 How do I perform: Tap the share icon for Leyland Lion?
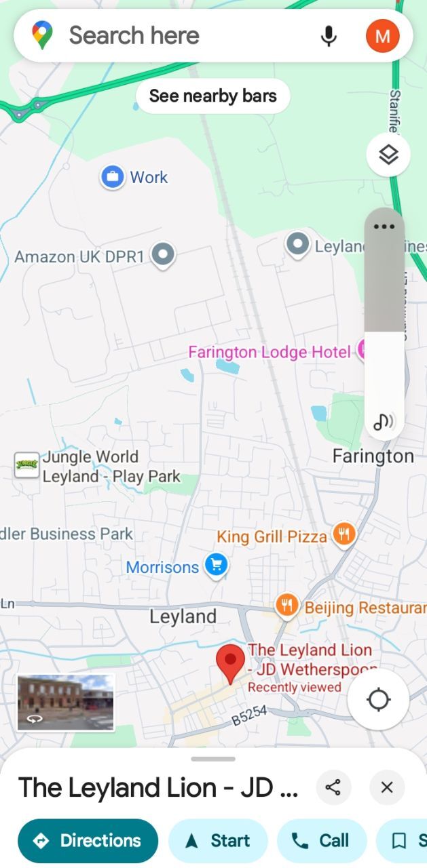pyautogui.click(x=333, y=787)
